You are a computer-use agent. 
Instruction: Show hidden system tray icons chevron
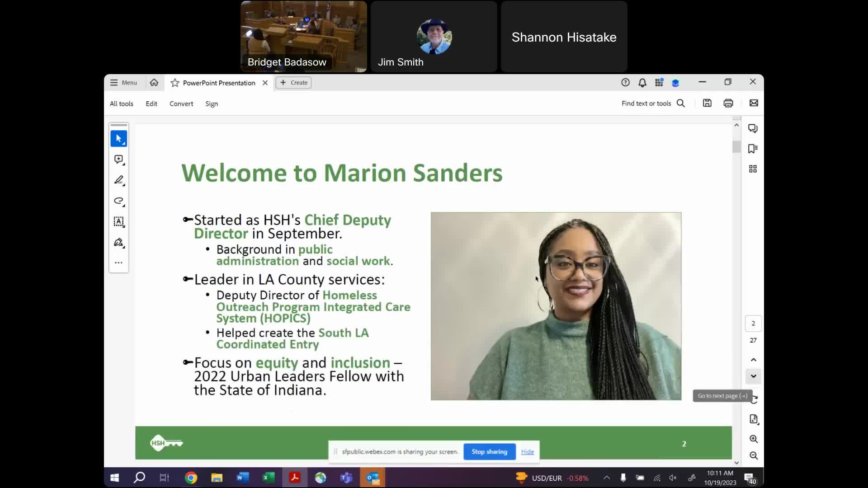[607, 478]
